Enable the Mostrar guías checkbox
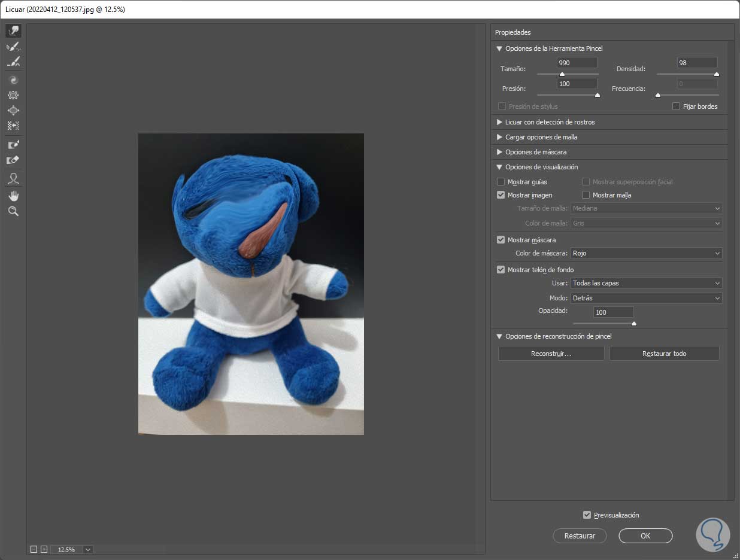 coord(501,182)
